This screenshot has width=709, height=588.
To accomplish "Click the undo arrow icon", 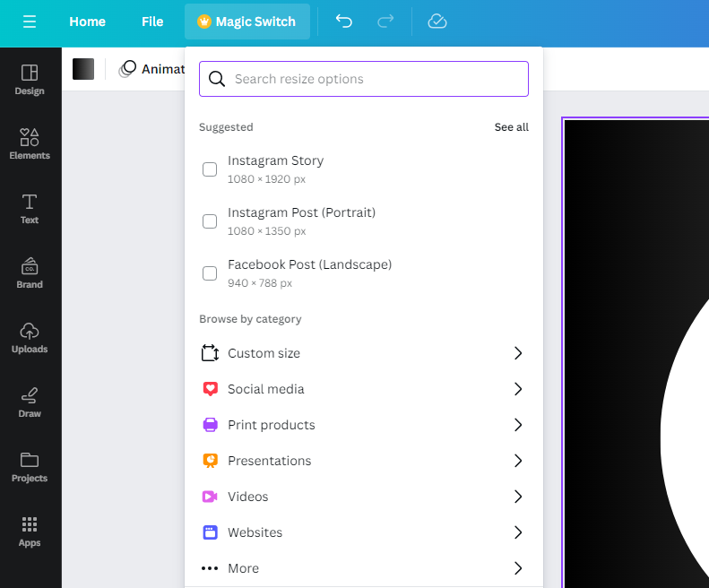I will pyautogui.click(x=343, y=22).
